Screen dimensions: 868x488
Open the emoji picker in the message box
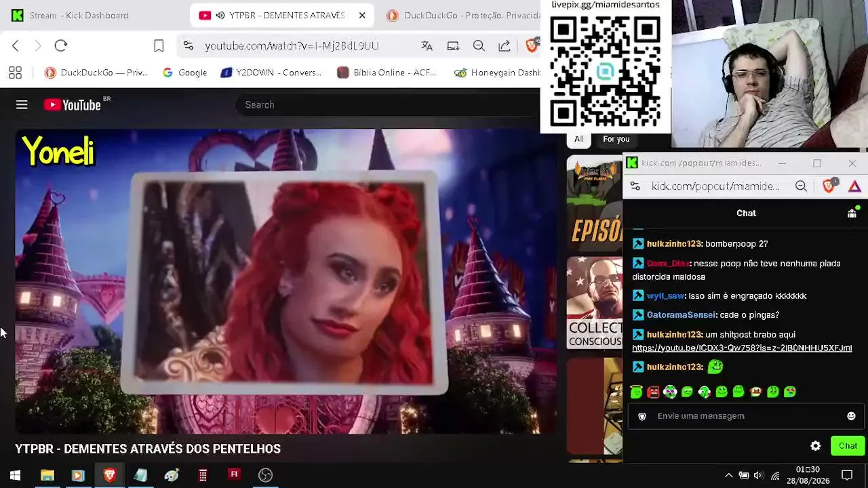click(851, 416)
